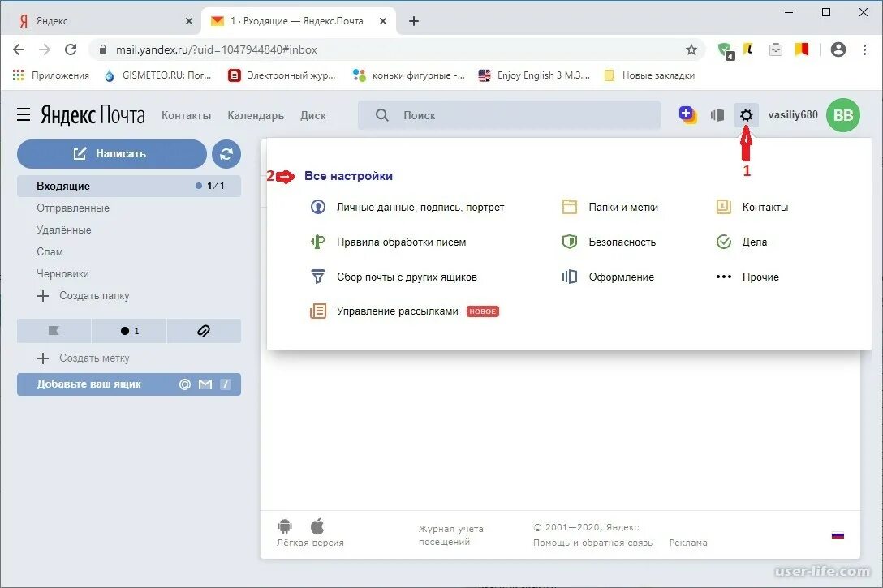This screenshot has width=883, height=588.
Task: Go back with browser arrow
Action: (x=19, y=49)
